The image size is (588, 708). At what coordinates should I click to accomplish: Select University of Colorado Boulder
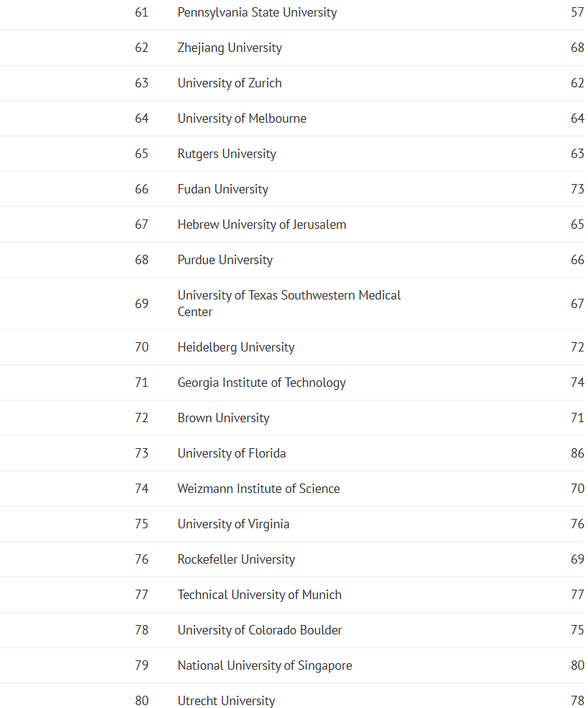(260, 630)
